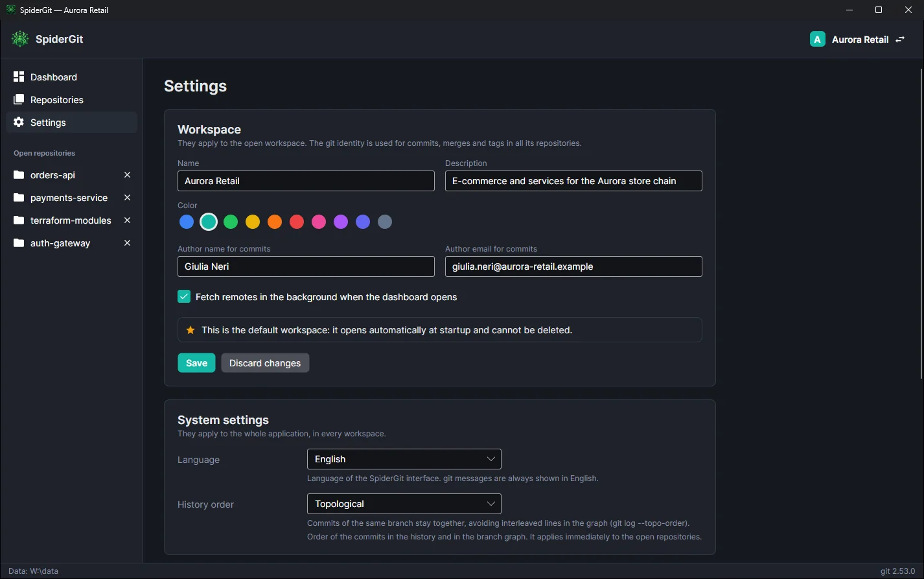Click the payments-service folder icon
924x579 pixels.
coord(19,198)
